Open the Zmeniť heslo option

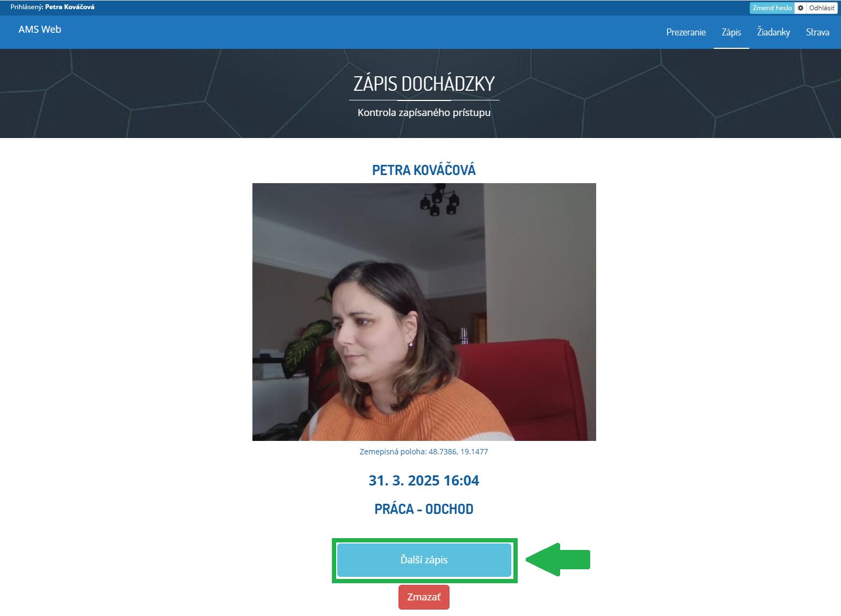[x=772, y=8]
